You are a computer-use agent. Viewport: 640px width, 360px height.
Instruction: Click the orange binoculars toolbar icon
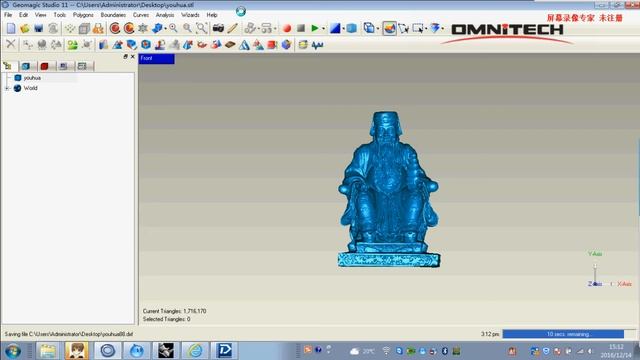pos(98,28)
